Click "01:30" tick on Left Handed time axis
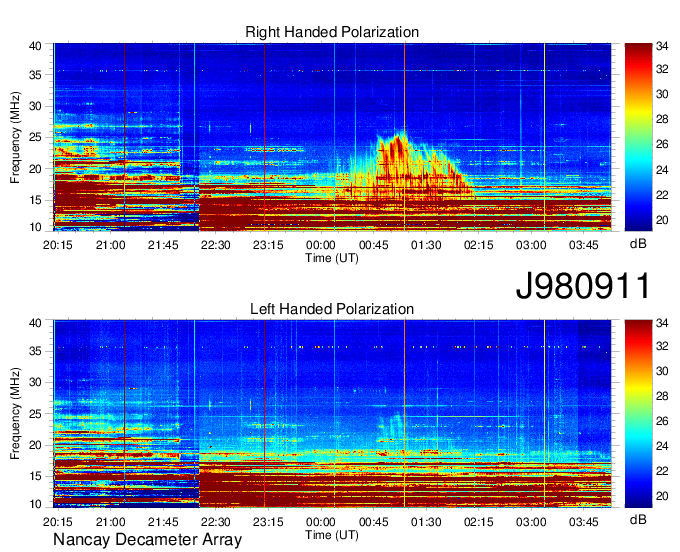Viewport: 680px width, 552px height. pyautogui.click(x=426, y=522)
